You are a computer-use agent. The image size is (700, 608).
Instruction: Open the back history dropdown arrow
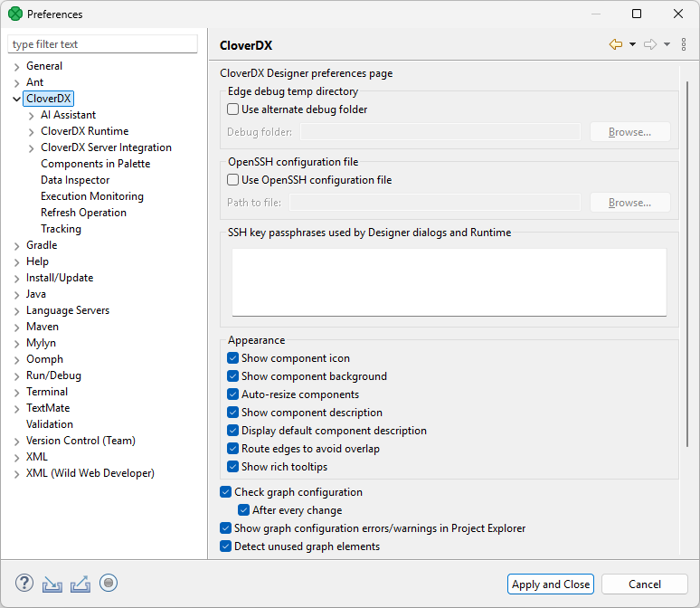pyautogui.click(x=632, y=44)
